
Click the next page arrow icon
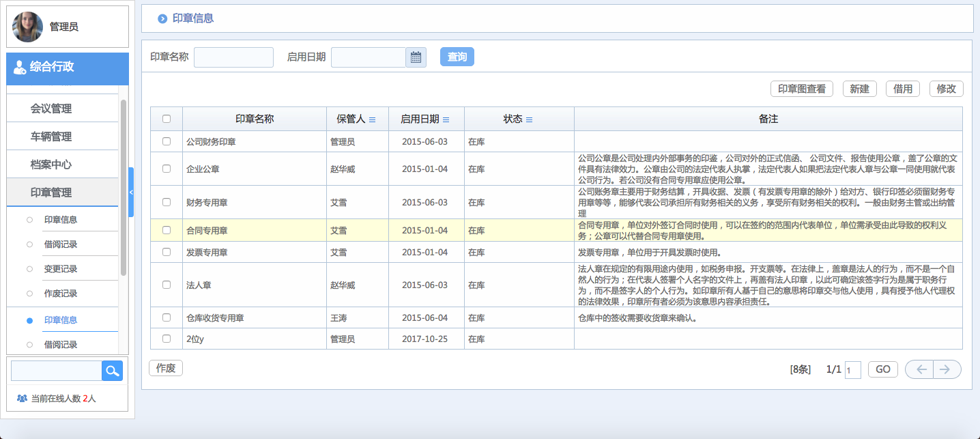pyautogui.click(x=946, y=369)
